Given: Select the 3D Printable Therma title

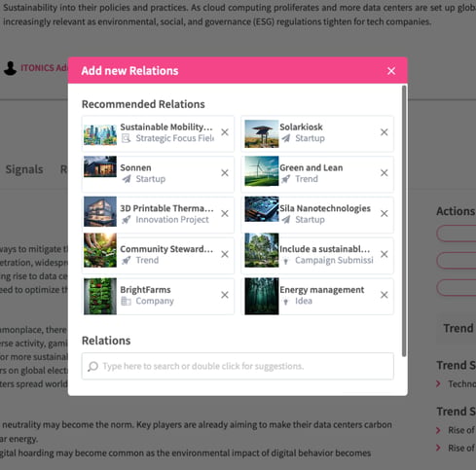Looking at the screenshot, I should [166, 208].
